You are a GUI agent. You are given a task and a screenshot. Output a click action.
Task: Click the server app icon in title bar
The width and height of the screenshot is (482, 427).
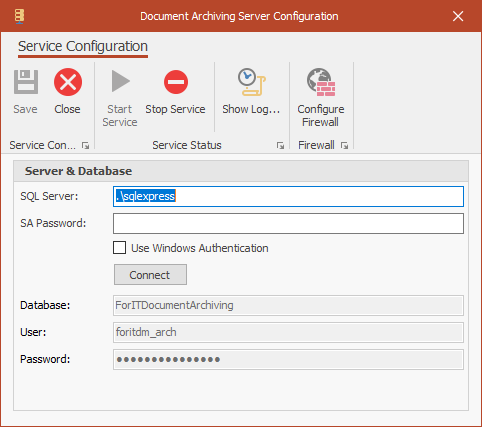(x=19, y=16)
